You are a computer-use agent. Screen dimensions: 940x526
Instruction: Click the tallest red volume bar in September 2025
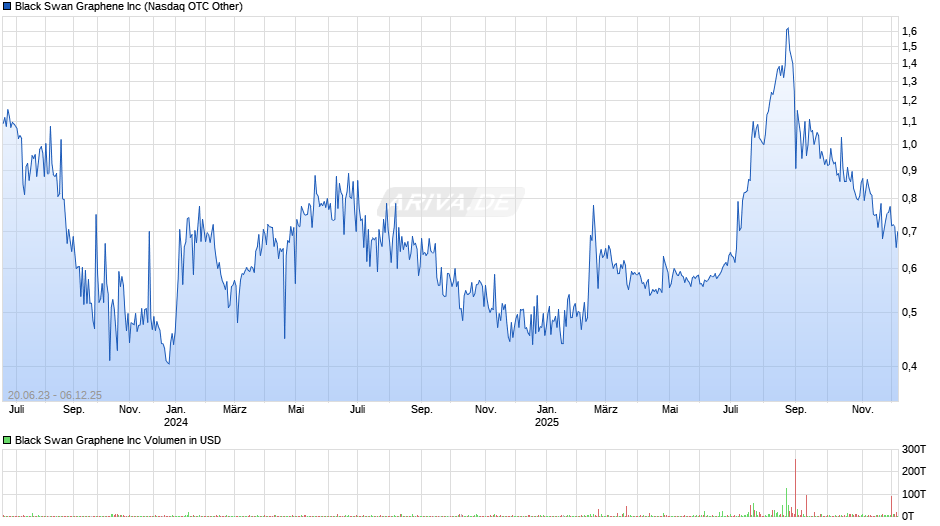[x=796, y=488]
